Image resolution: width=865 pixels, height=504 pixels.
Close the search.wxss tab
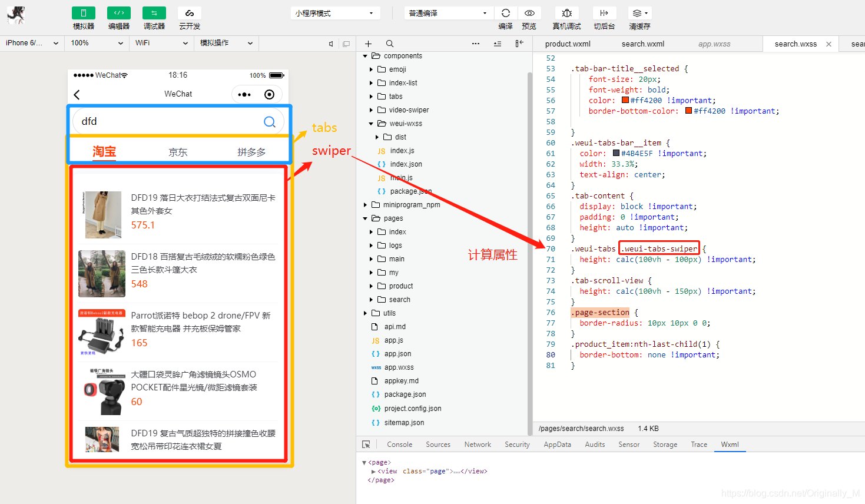coord(828,44)
